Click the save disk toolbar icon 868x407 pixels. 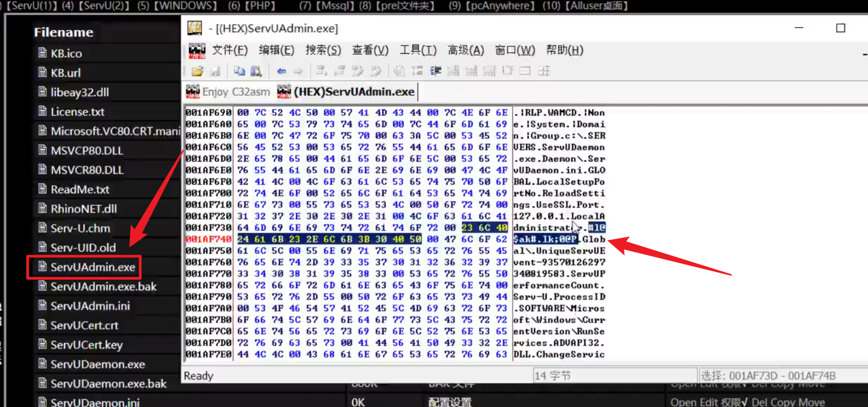[215, 71]
